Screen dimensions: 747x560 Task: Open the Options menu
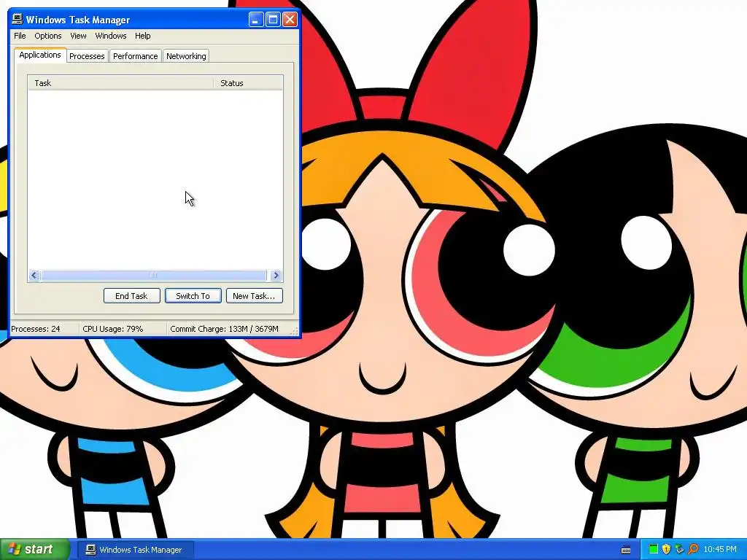click(x=47, y=36)
